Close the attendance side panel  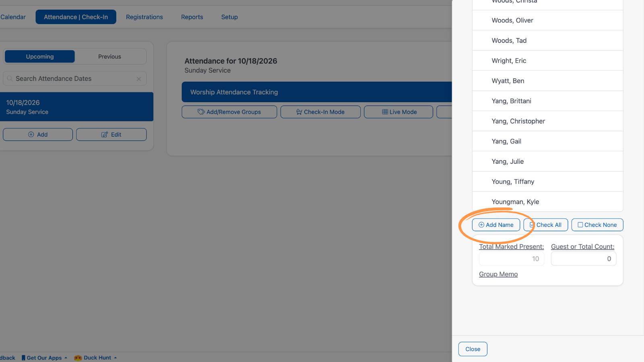pyautogui.click(x=473, y=349)
